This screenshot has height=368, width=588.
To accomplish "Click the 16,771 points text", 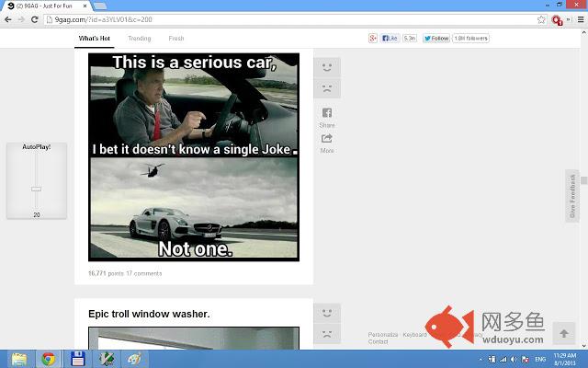I will (107, 273).
